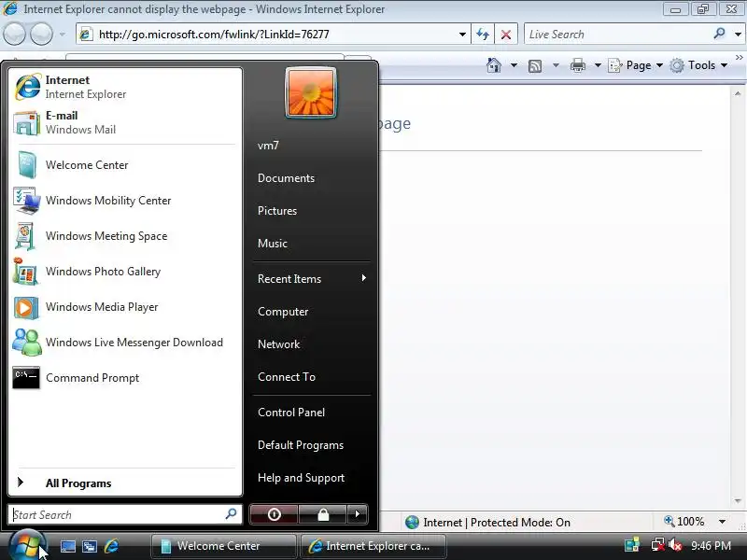Click the Internet Explorer address bar

click(x=275, y=35)
